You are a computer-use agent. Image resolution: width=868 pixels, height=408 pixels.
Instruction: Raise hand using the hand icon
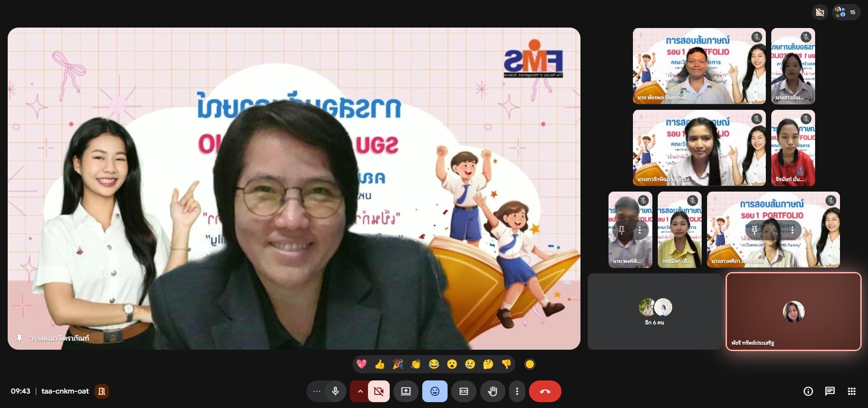pos(493,391)
